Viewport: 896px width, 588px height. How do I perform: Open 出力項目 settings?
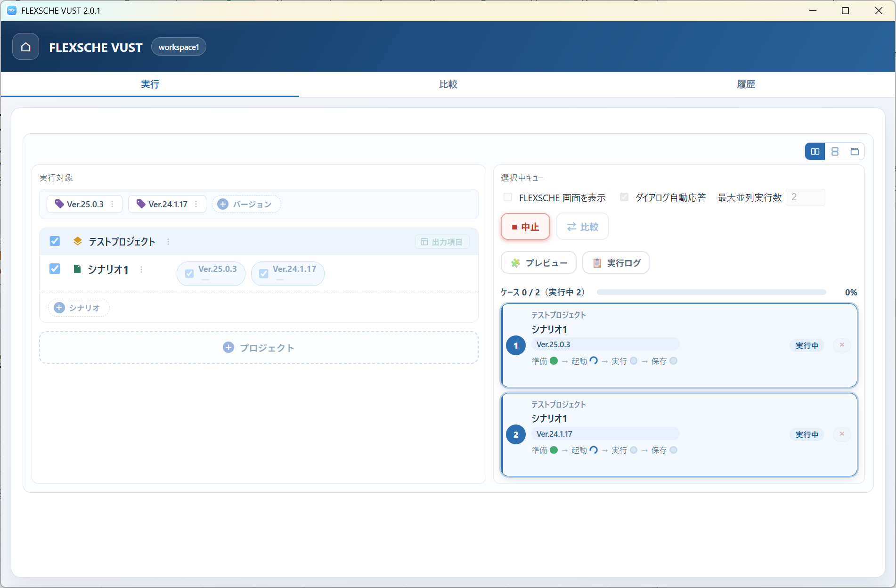(442, 242)
